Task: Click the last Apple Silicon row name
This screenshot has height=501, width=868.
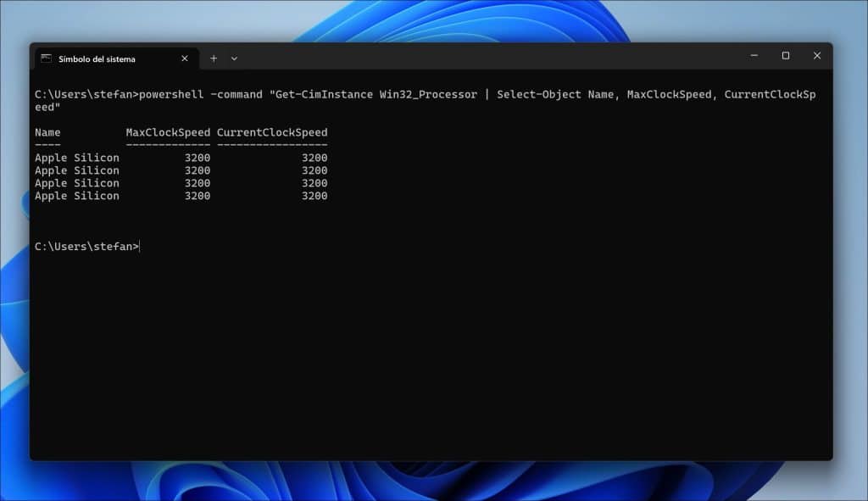Action: 77,196
